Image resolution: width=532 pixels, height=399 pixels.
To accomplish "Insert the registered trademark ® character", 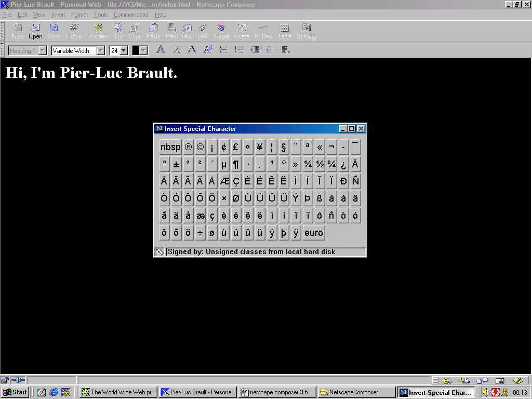I will (188, 147).
